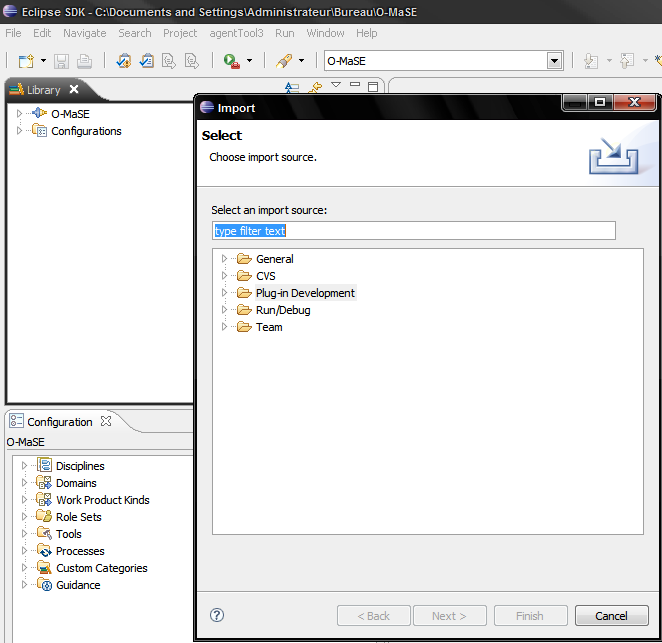Viewport: 662px width, 643px height.
Task: Click the Role Sets folder icon
Action: (44, 516)
